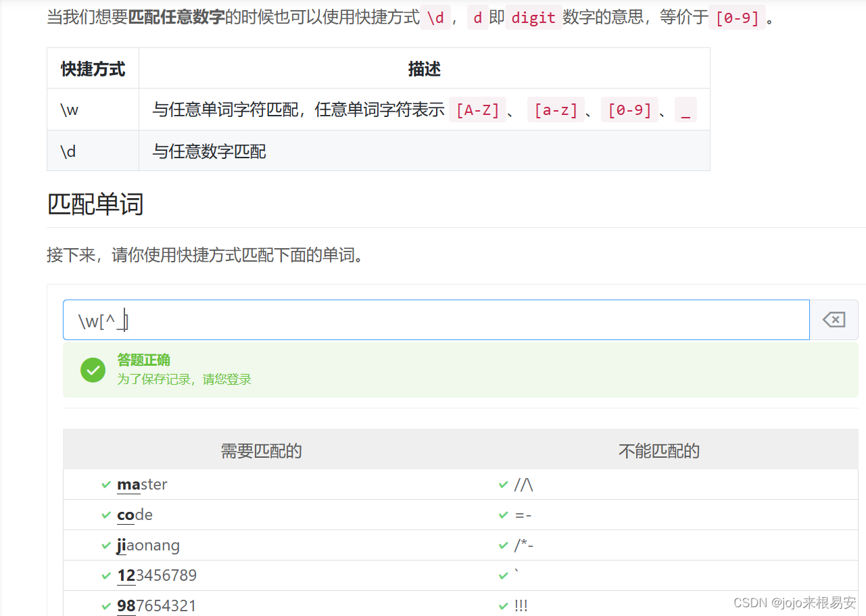Click the checkmark beside //\

(x=503, y=485)
